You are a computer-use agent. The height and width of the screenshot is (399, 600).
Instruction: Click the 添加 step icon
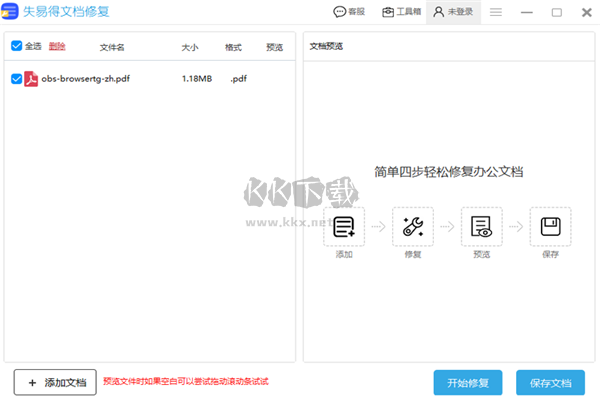point(344,226)
